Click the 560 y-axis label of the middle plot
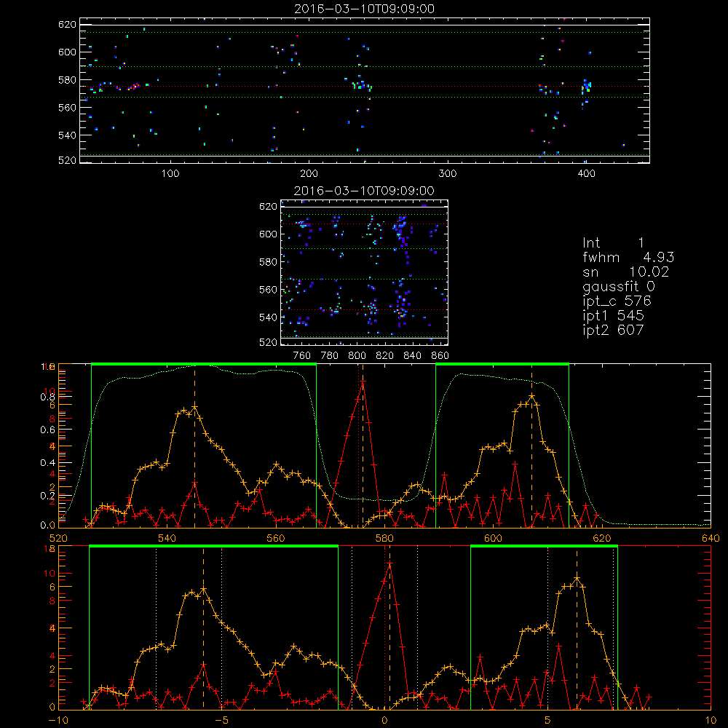 [x=269, y=290]
